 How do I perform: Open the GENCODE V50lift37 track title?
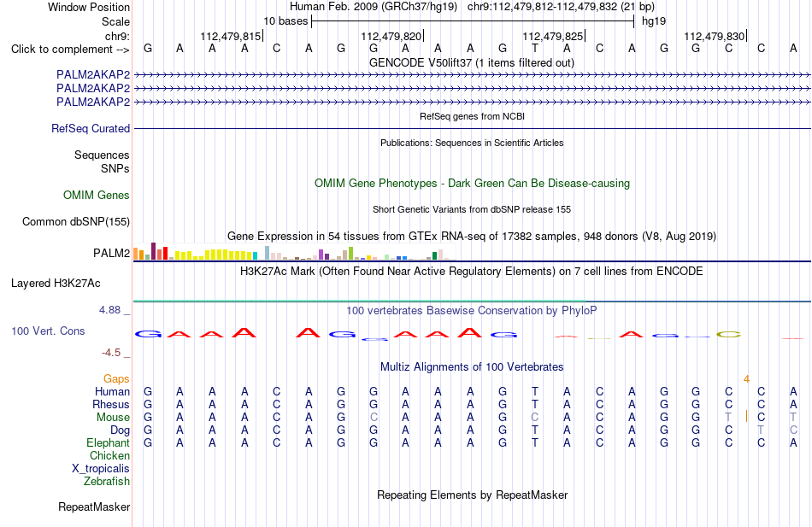[472, 62]
